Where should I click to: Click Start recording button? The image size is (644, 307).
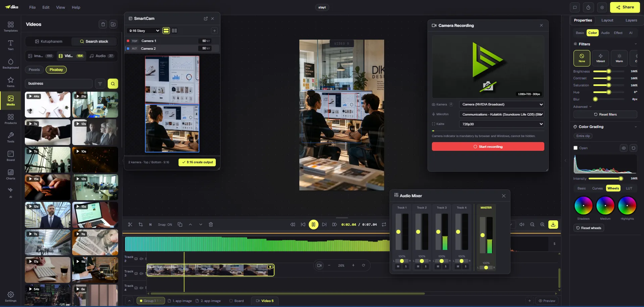point(488,147)
